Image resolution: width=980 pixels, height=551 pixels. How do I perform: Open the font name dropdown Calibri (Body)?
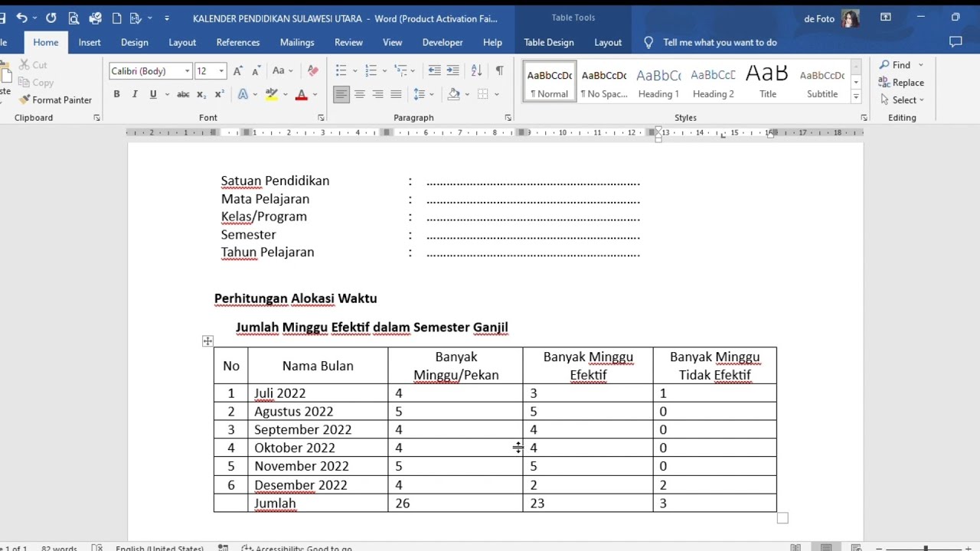[150, 71]
